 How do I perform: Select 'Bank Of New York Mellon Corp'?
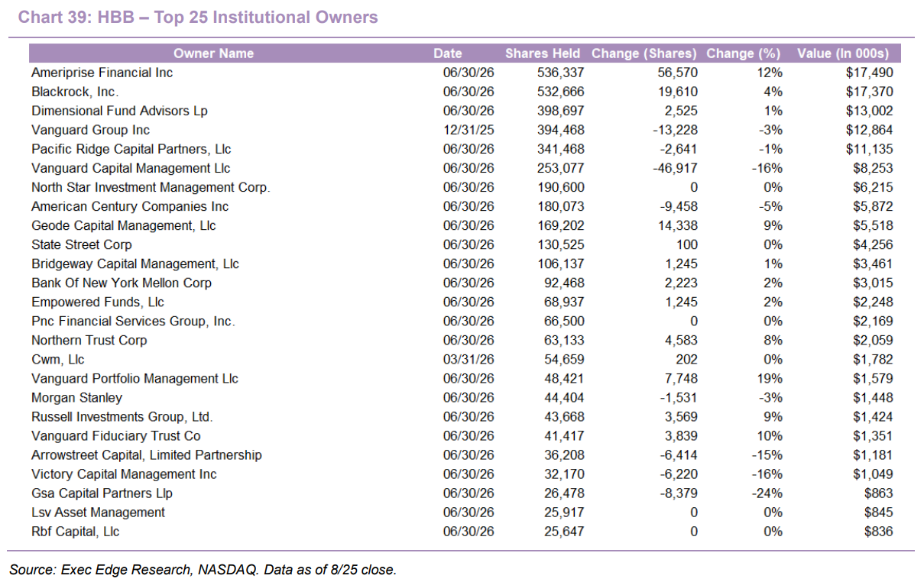tap(122, 283)
